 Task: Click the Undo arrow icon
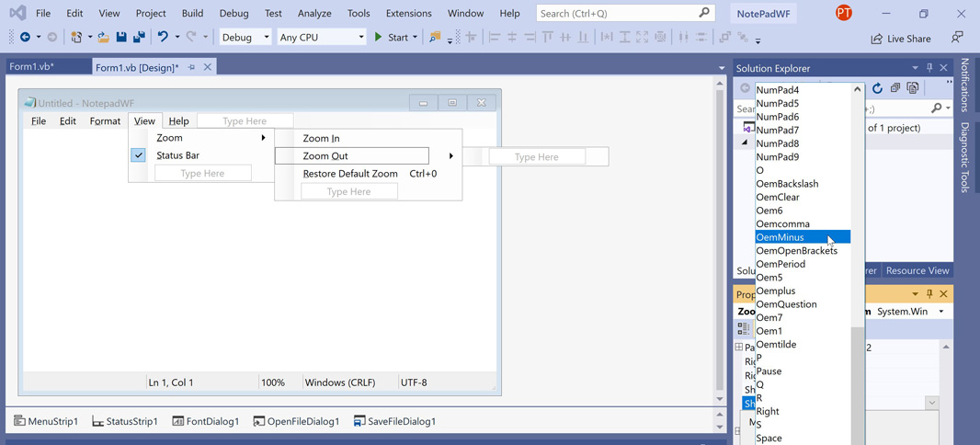click(x=163, y=38)
